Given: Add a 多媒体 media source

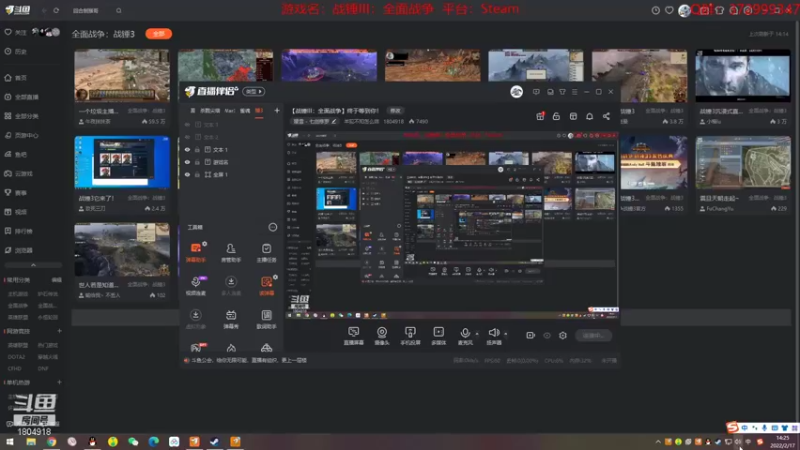Looking at the screenshot, I should point(438,336).
